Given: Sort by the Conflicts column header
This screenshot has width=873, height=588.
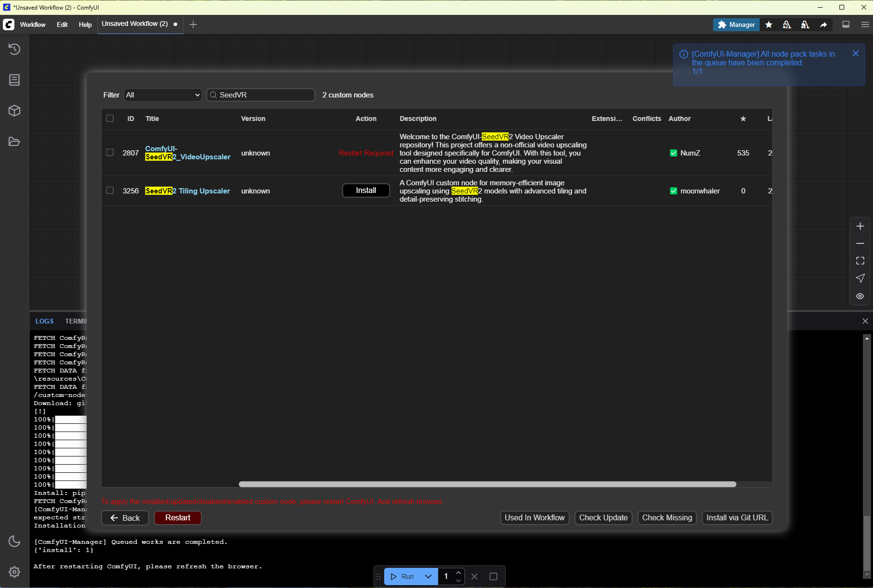Looking at the screenshot, I should (646, 119).
